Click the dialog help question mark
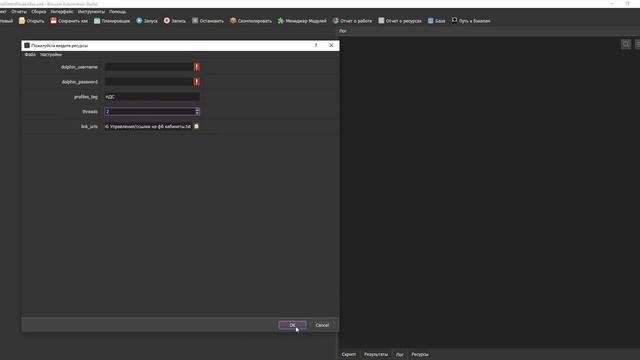 316,45
